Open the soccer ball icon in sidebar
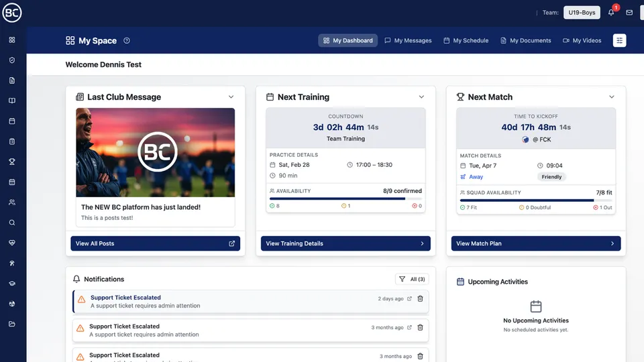This screenshot has height=362, width=644. pyautogui.click(x=12, y=304)
